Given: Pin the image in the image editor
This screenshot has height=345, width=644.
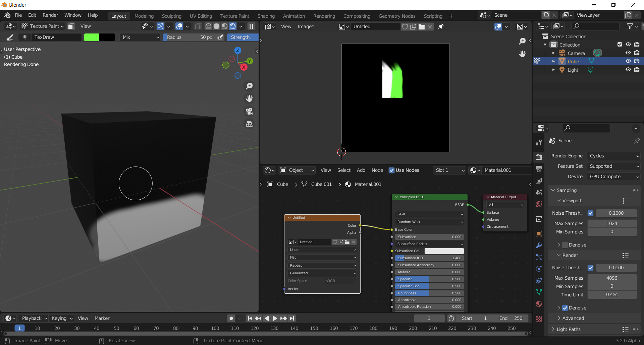Looking at the screenshot, I should 441,26.
